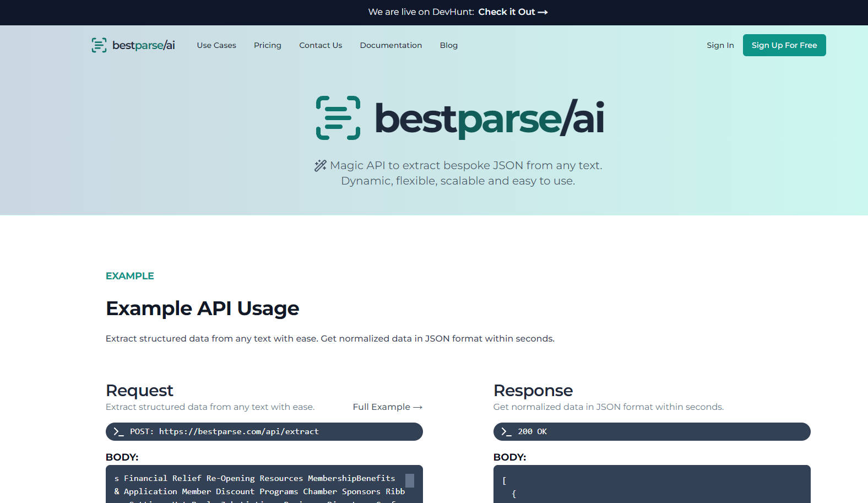Click the EXAMPLE section label
868x503 pixels.
(130, 276)
